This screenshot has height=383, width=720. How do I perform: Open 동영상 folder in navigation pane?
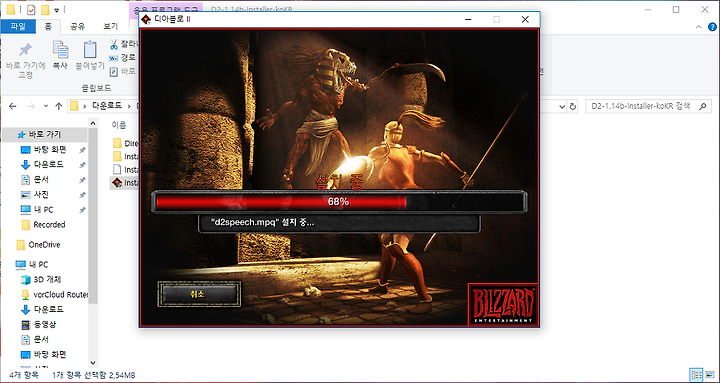(x=45, y=324)
